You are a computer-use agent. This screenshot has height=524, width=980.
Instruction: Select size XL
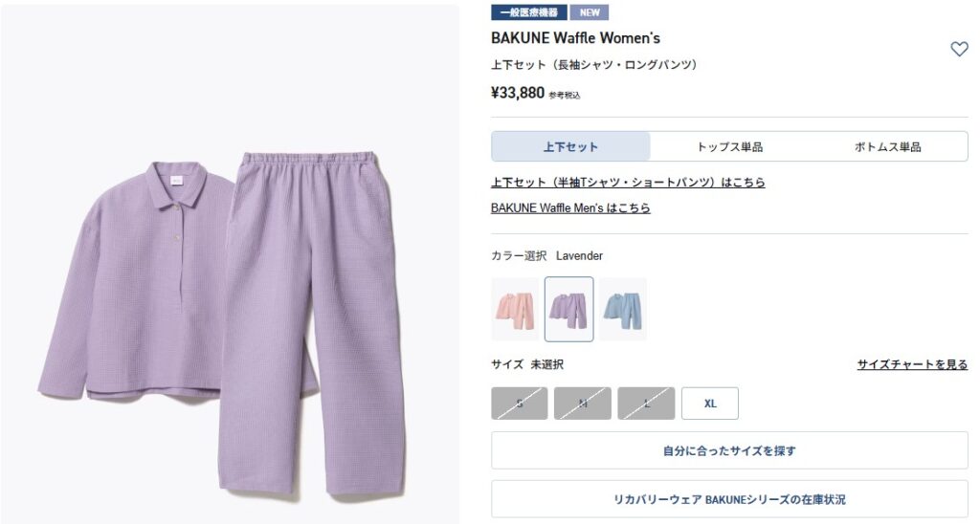[710, 404]
